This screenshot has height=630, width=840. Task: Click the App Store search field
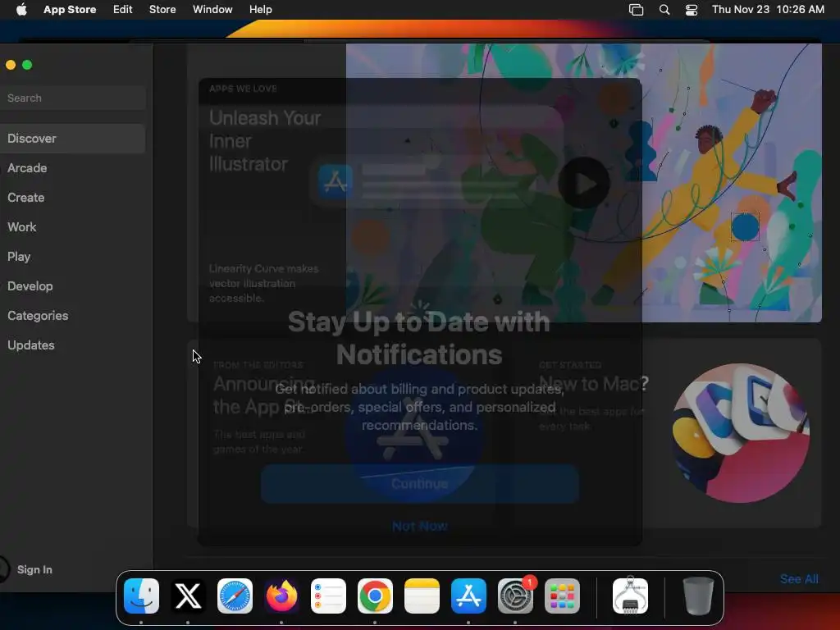(73, 98)
